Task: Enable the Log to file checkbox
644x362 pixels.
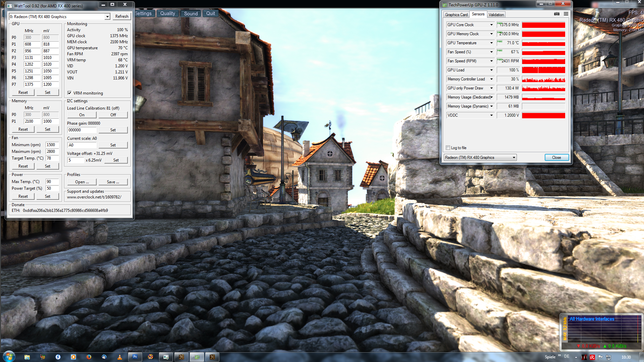Action: 448,148
